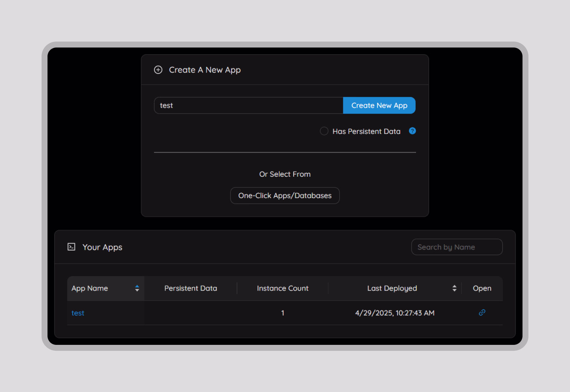Click the plus circle icon beside Create A New App
The width and height of the screenshot is (570, 392).
(158, 70)
